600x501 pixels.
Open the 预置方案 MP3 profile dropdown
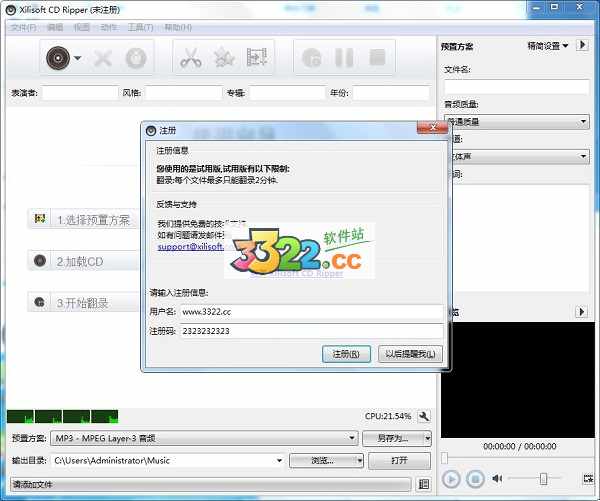[204, 438]
